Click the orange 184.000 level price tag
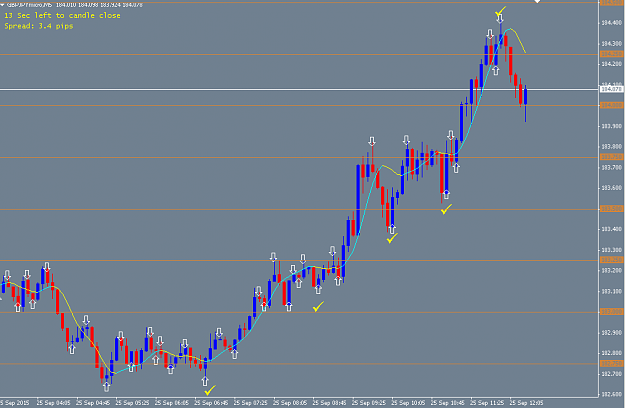625x408 pixels. tap(611, 105)
